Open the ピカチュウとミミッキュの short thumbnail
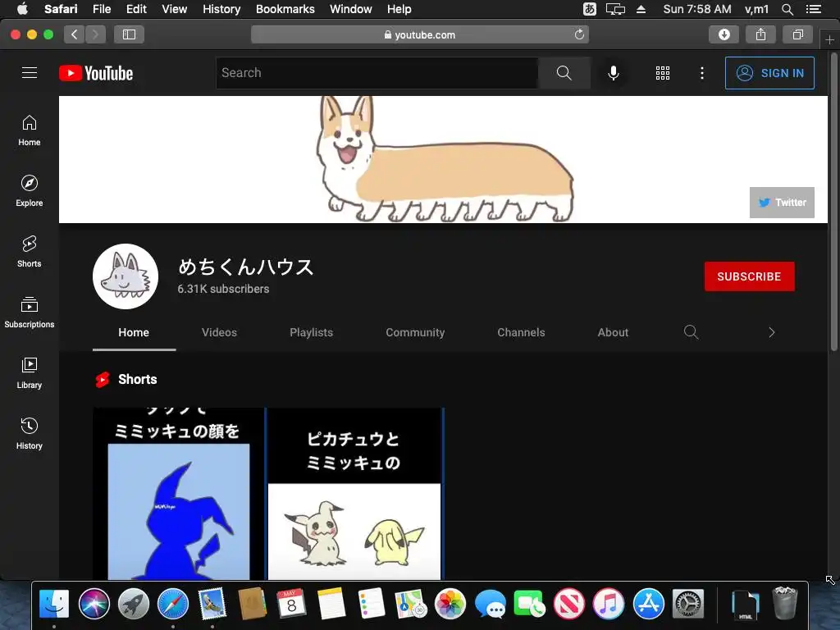The image size is (840, 630). [x=354, y=494]
